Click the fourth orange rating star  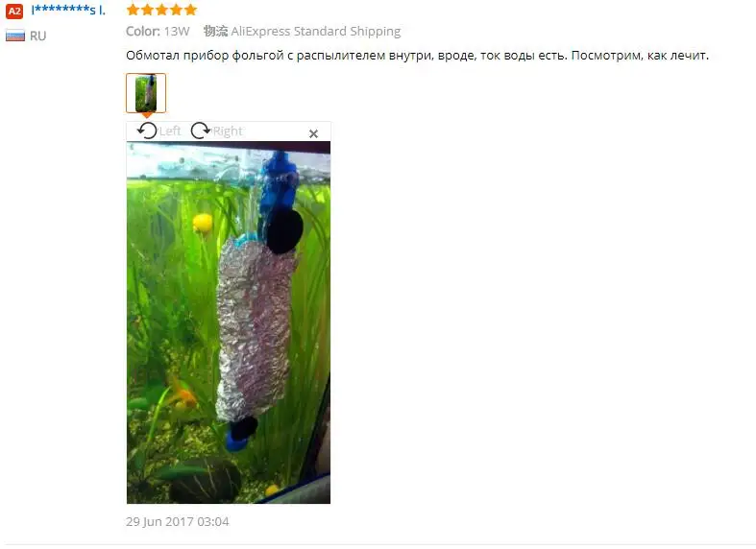point(177,10)
